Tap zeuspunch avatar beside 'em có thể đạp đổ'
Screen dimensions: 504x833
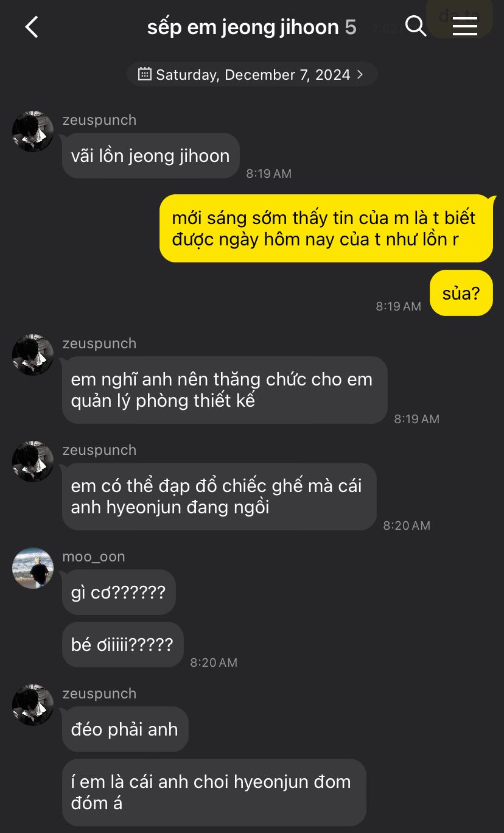coord(33,462)
